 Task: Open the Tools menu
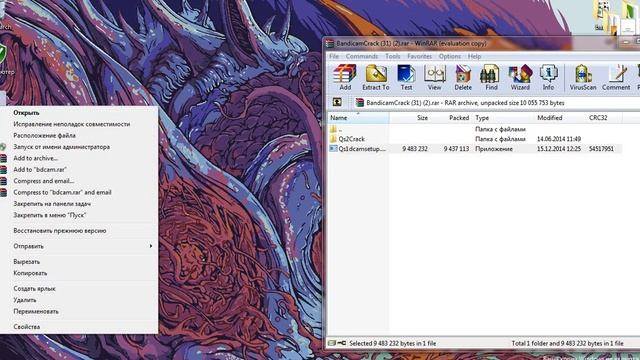(x=393, y=56)
